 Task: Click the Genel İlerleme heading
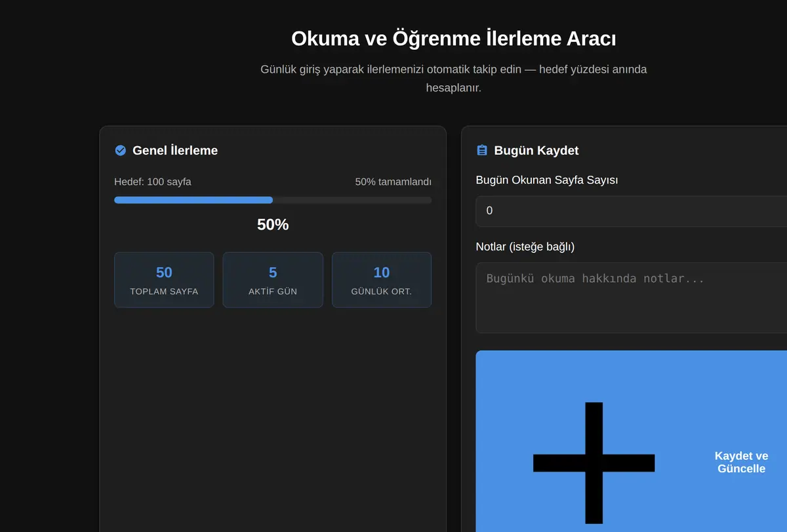pyautogui.click(x=175, y=150)
